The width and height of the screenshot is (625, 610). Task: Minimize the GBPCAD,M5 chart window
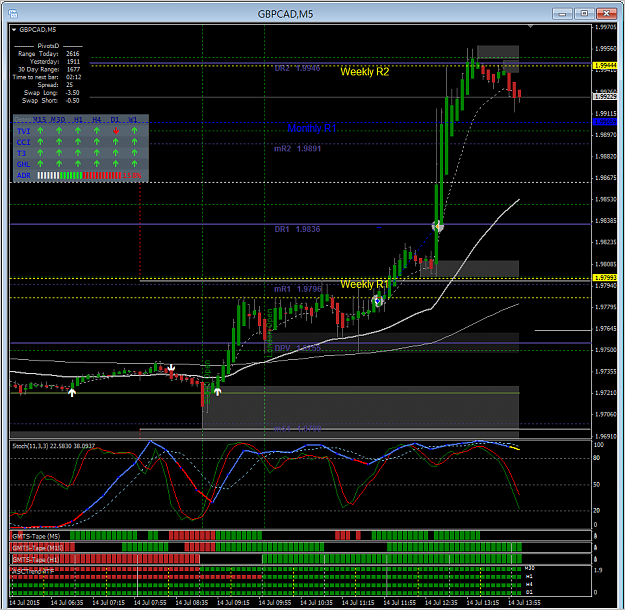[562, 14]
